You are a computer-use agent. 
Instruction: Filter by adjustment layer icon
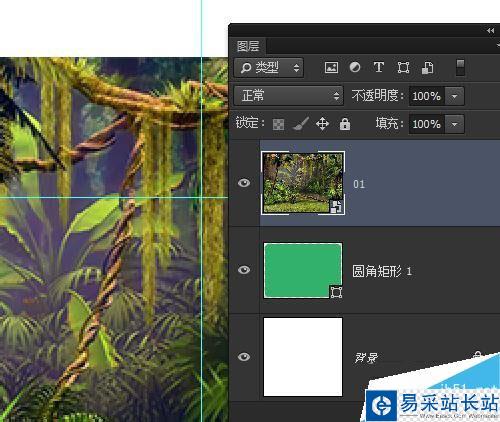[x=355, y=67]
